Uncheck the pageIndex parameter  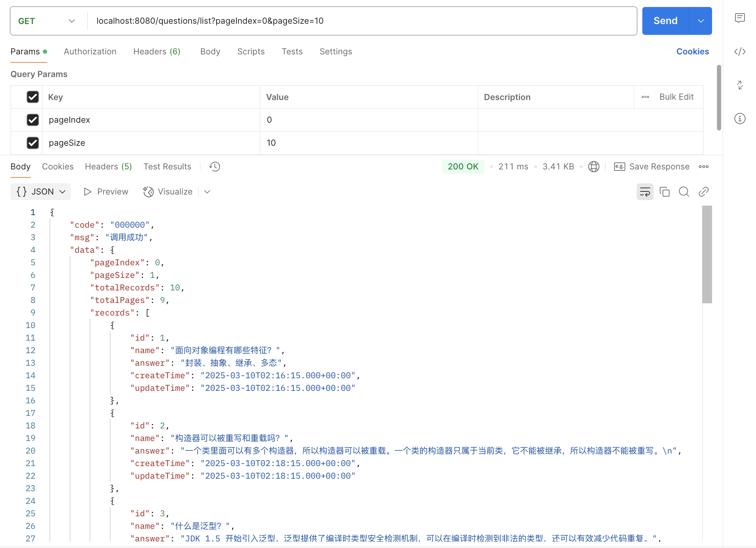coord(32,120)
